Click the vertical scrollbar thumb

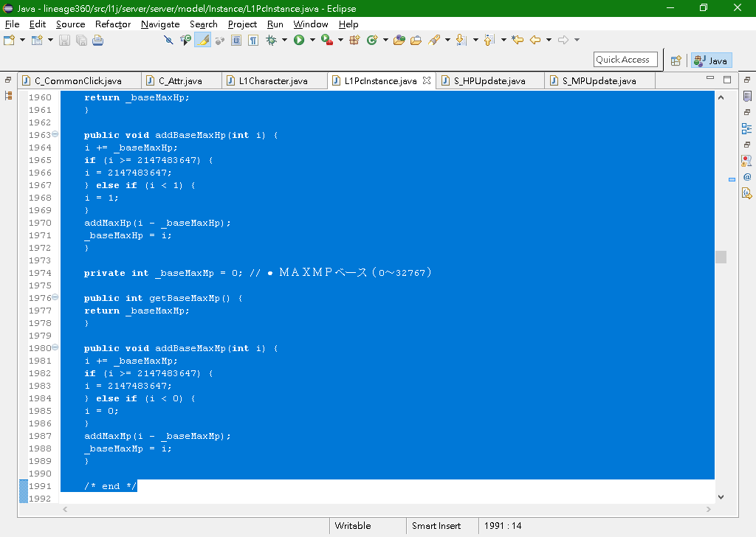click(721, 257)
